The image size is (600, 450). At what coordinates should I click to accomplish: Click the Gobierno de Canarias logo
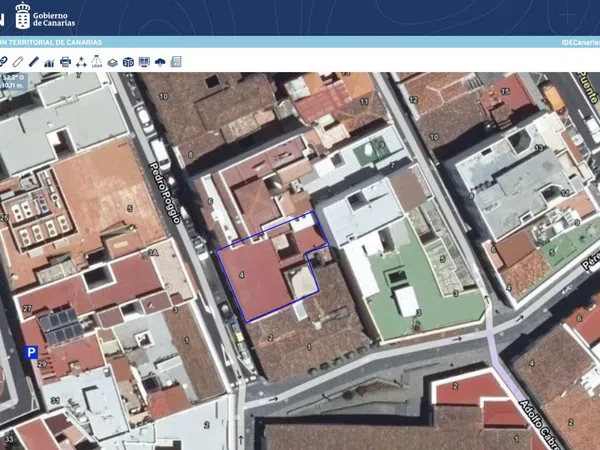[45, 16]
